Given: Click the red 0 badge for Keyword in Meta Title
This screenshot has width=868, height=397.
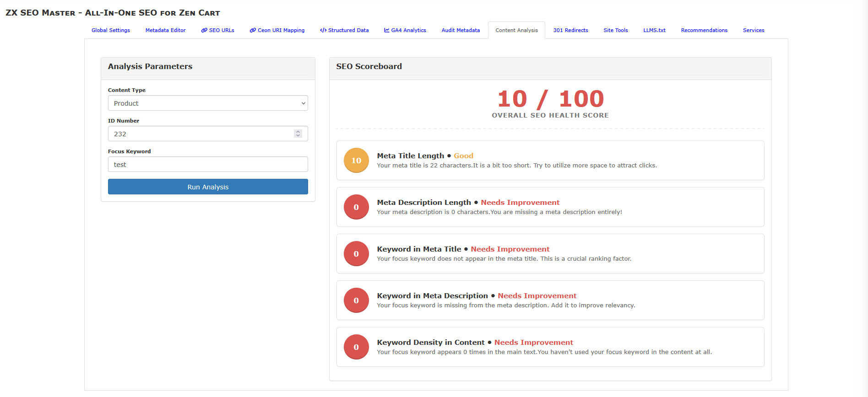Looking at the screenshot, I should pos(356,254).
